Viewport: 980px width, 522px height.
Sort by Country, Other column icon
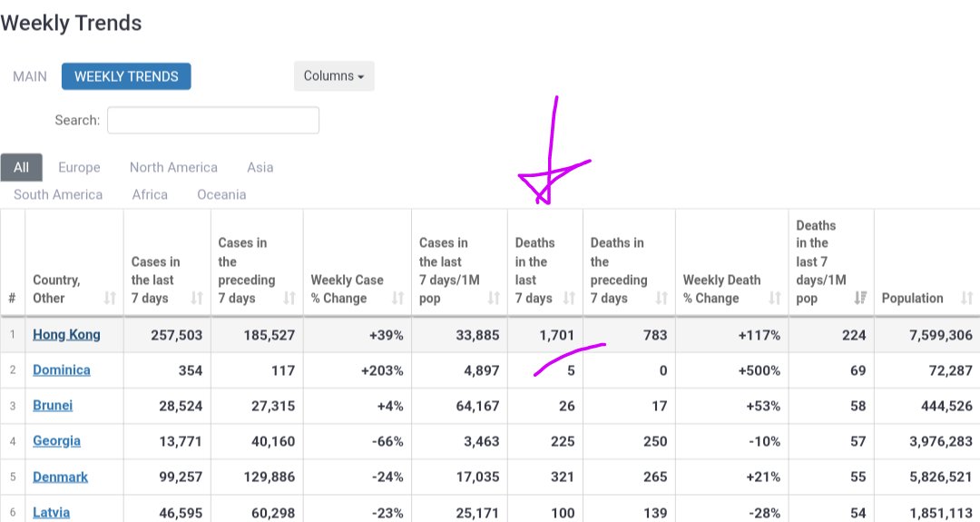click(110, 298)
